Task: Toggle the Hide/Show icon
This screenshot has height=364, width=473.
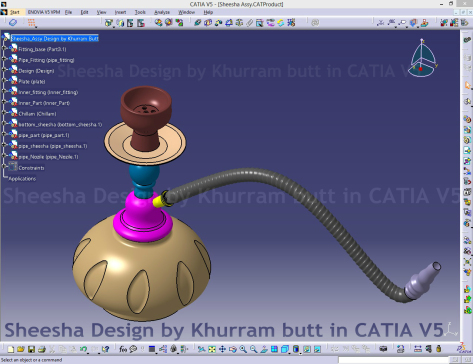Action: pyautogui.click(x=307, y=349)
